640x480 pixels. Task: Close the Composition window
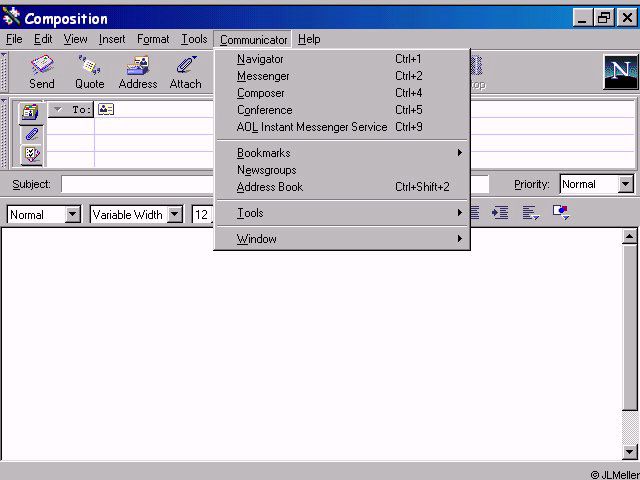click(x=627, y=18)
